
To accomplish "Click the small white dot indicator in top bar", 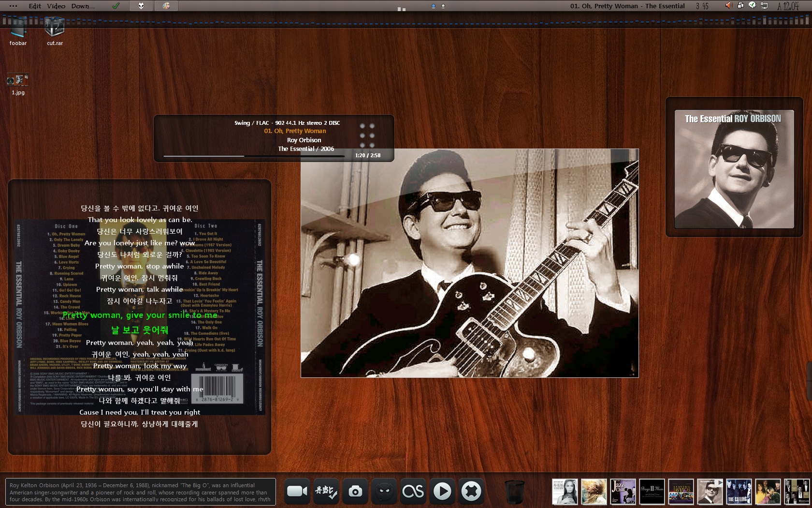I will coord(443,6).
